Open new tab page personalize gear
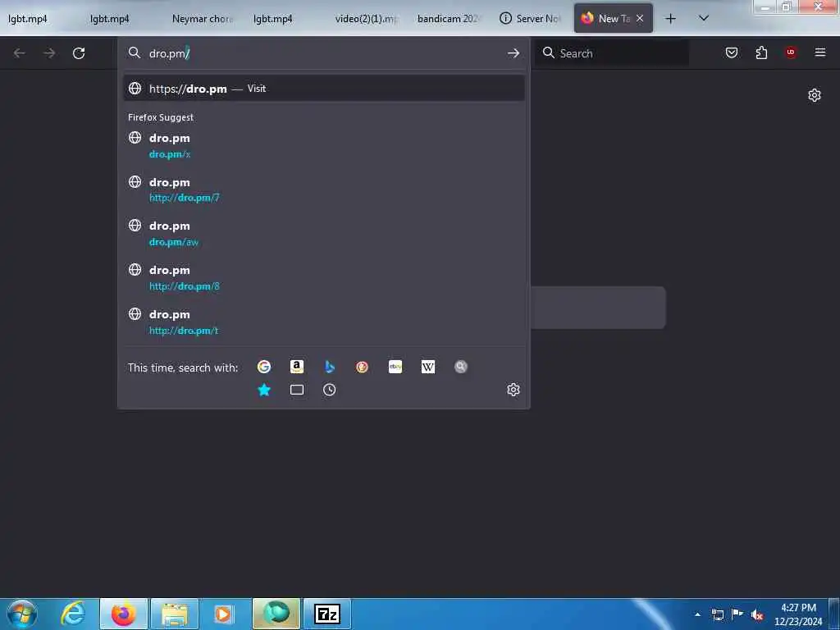Screen dimensions: 840x630 pyautogui.click(x=815, y=95)
